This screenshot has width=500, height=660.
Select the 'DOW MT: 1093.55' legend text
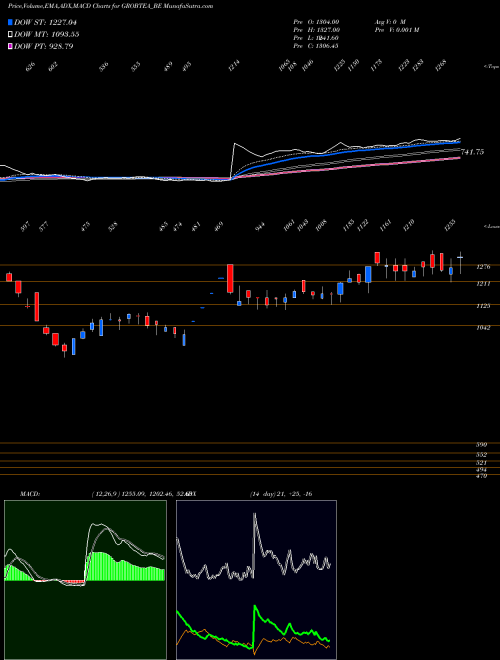click(47, 35)
